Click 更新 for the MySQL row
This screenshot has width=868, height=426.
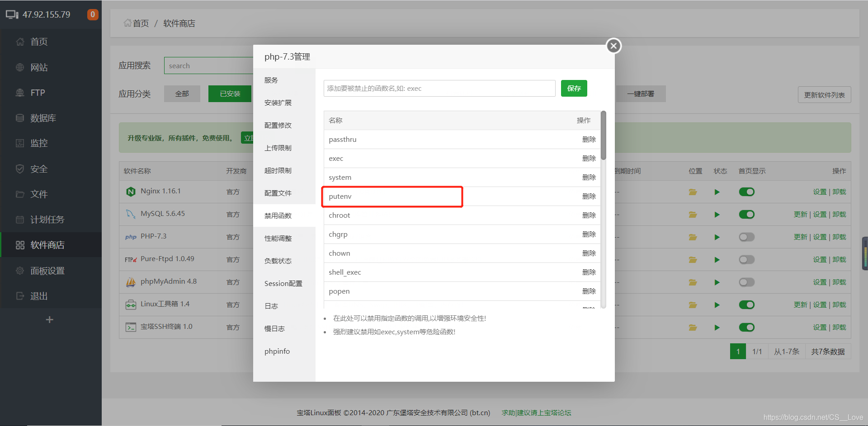pos(801,215)
